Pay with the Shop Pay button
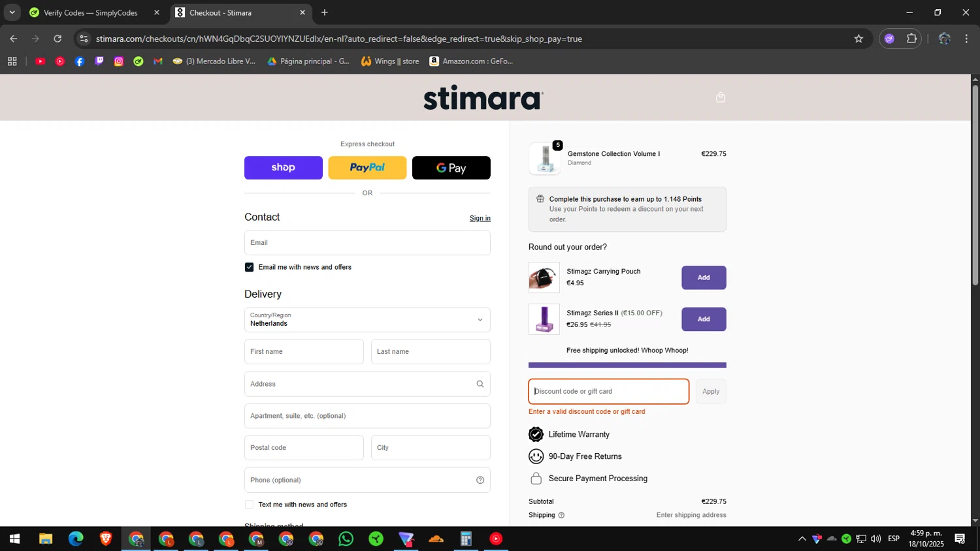This screenshot has height=551, width=980. point(284,168)
